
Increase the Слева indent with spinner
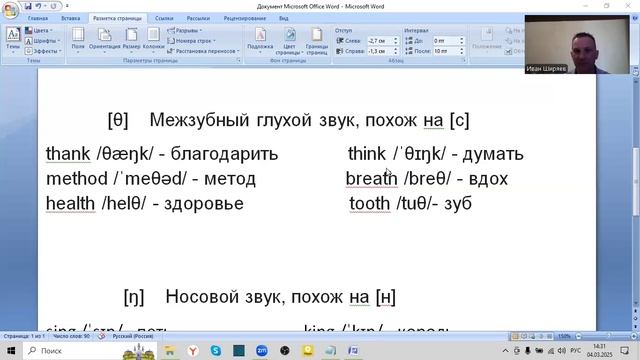tap(396, 39)
